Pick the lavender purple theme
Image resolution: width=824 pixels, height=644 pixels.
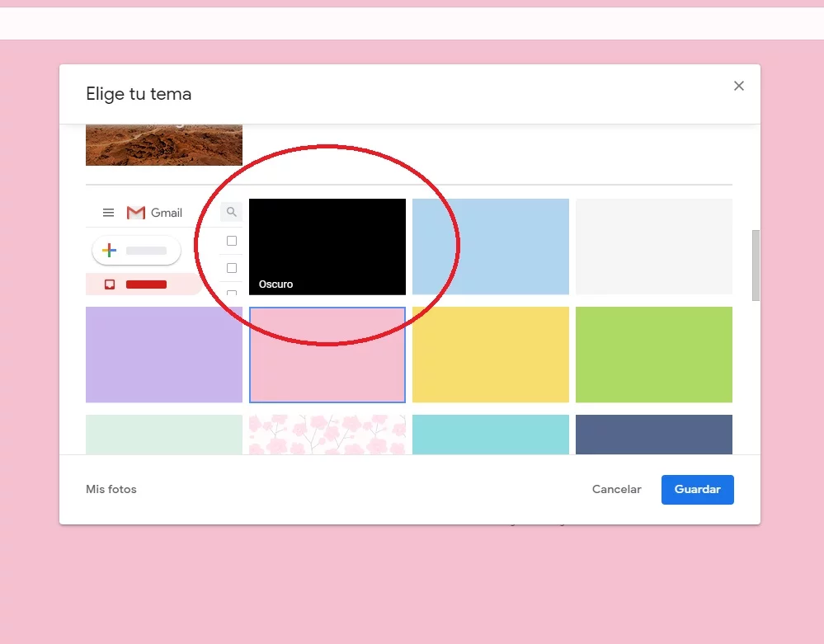pos(164,355)
